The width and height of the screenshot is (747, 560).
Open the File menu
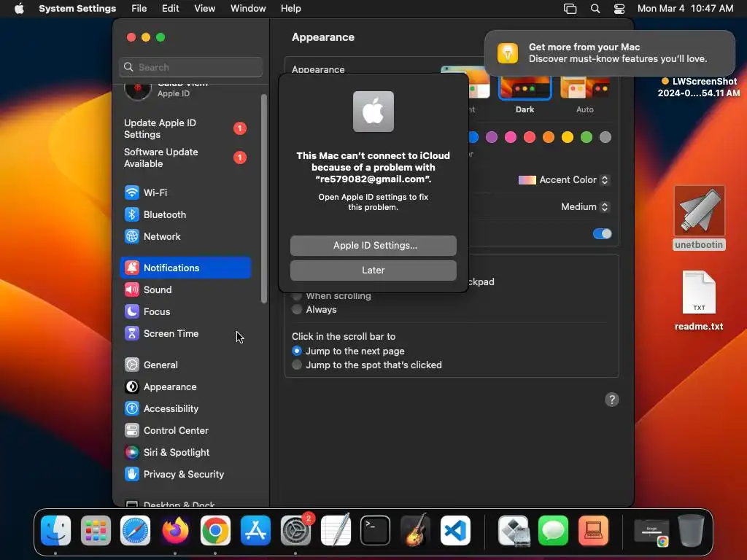[x=139, y=9]
